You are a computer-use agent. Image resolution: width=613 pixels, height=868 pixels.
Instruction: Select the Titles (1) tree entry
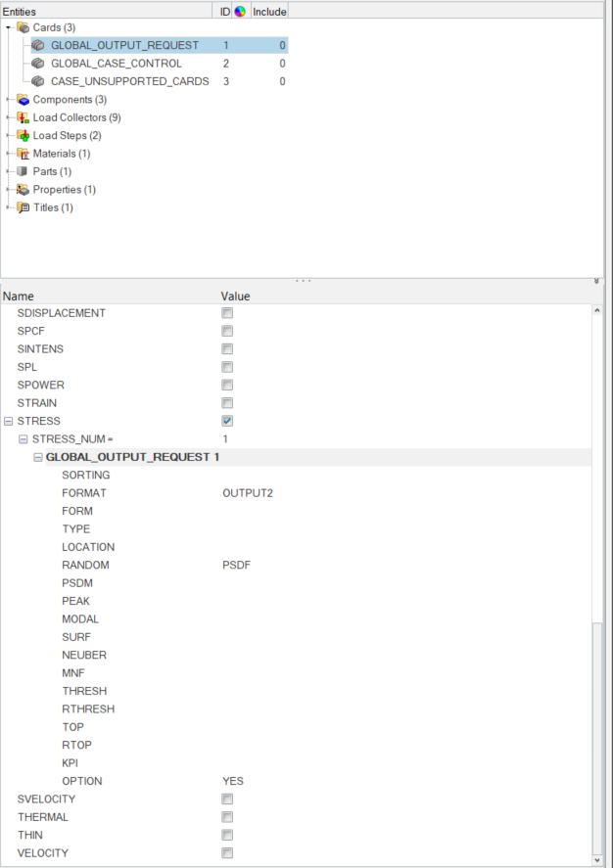pyautogui.click(x=53, y=207)
